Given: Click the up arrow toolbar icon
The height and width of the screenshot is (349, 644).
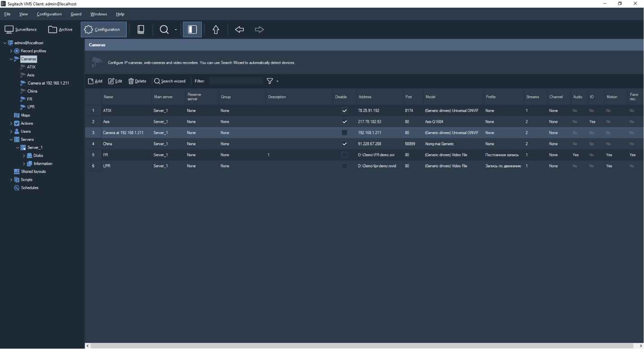Looking at the screenshot, I should tap(216, 30).
